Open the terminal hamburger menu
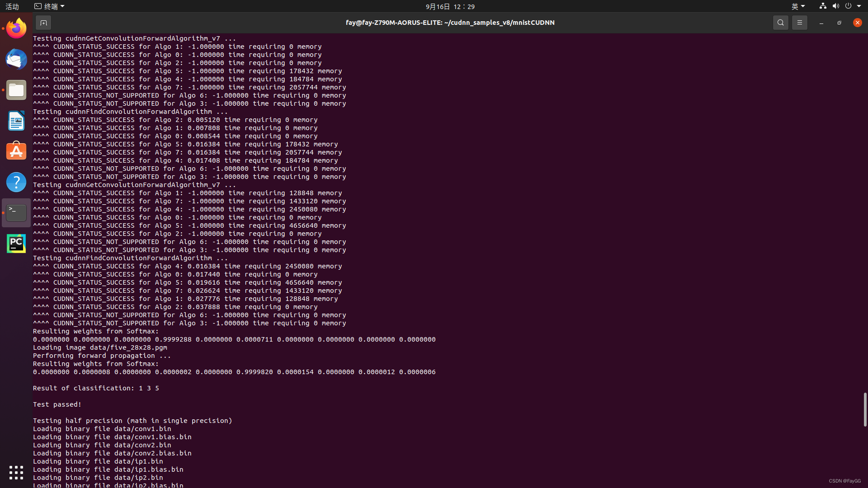Screen dimensions: 868x488 (799, 23)
